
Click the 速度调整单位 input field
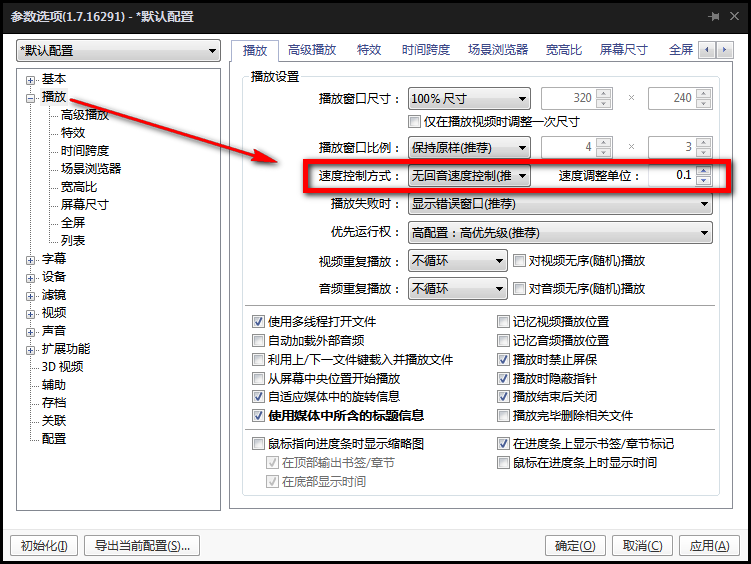[672, 175]
